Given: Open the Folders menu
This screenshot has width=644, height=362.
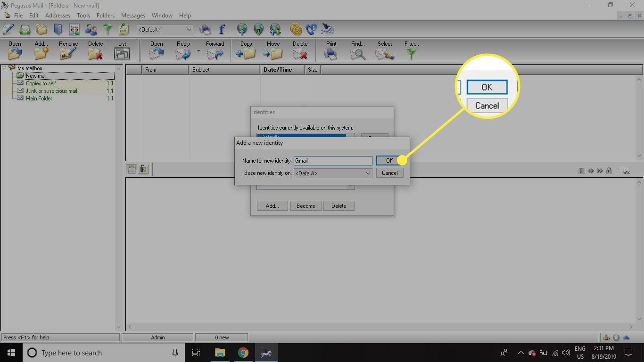Looking at the screenshot, I should pos(106,16).
